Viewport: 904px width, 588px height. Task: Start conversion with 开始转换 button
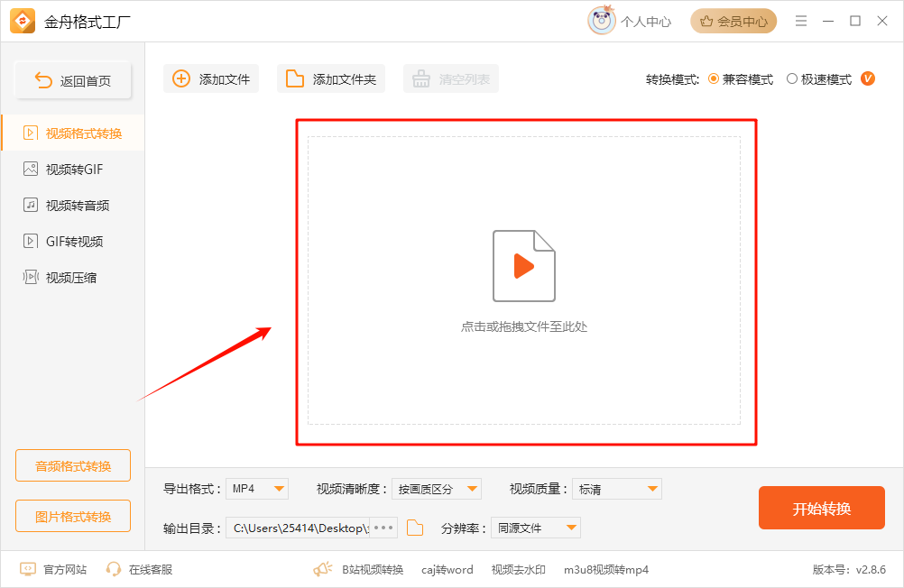(x=822, y=508)
